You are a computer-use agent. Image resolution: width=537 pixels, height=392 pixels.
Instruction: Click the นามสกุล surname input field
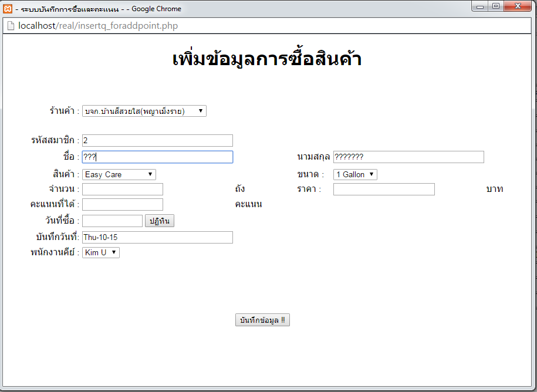coord(408,157)
